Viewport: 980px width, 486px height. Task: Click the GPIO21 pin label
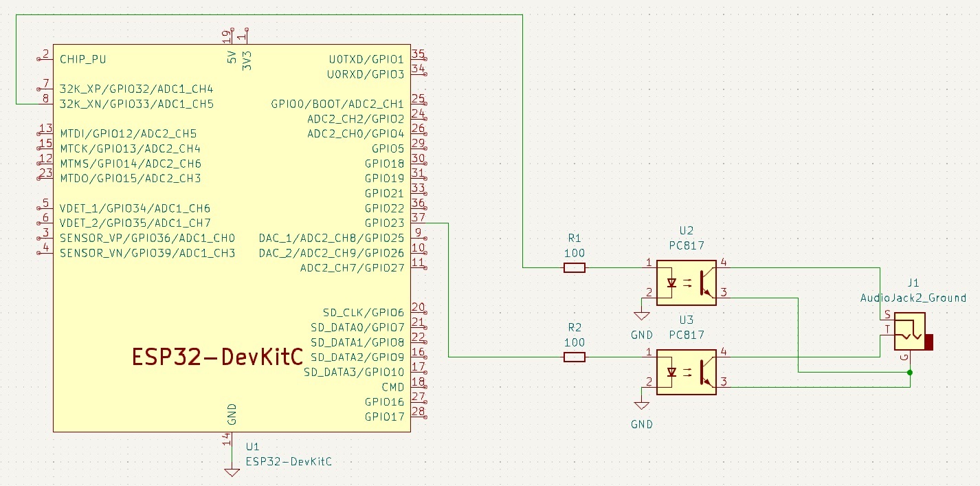(x=385, y=194)
